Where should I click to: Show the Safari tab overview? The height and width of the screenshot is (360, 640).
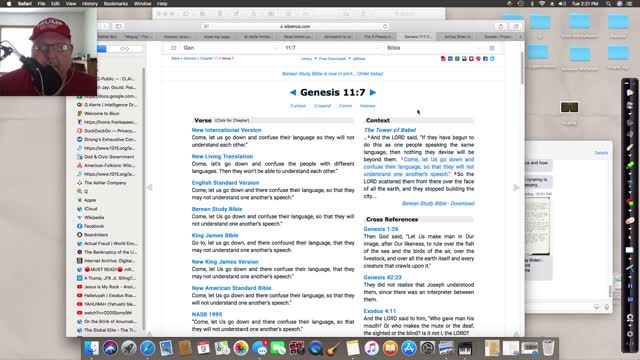[516, 27]
